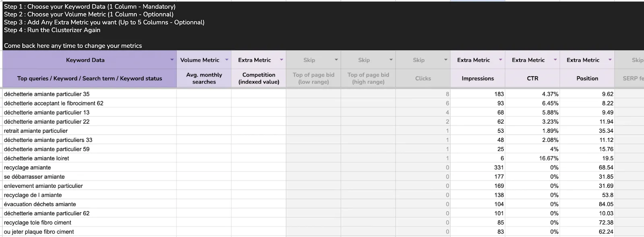Click the 'déchetterie amiante loiret' keyword cell

click(x=37, y=158)
